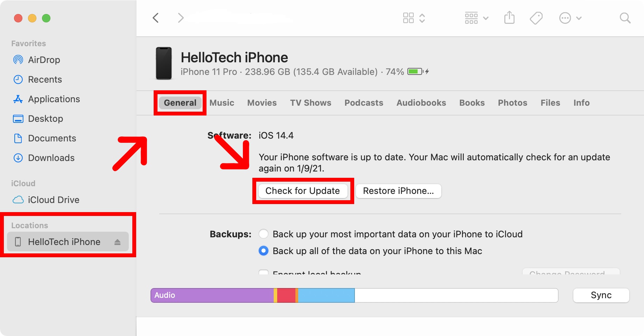Select back up to this Mac option

(264, 251)
